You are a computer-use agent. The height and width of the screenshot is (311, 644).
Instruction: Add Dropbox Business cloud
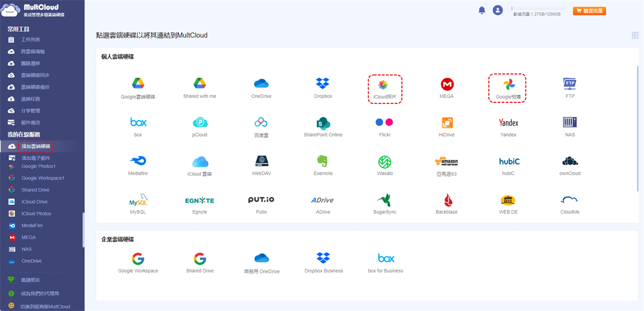(323, 258)
